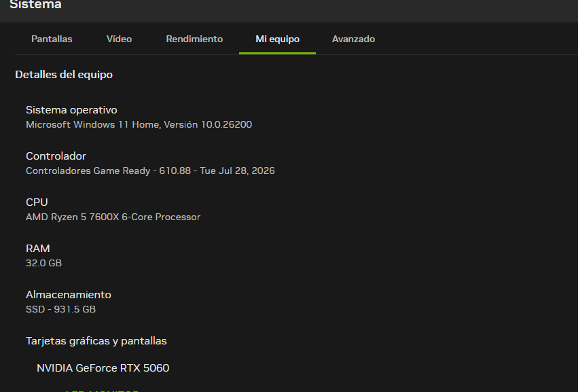Select the 32.0 GB value
Screen dimensions: 578x392
coord(44,264)
